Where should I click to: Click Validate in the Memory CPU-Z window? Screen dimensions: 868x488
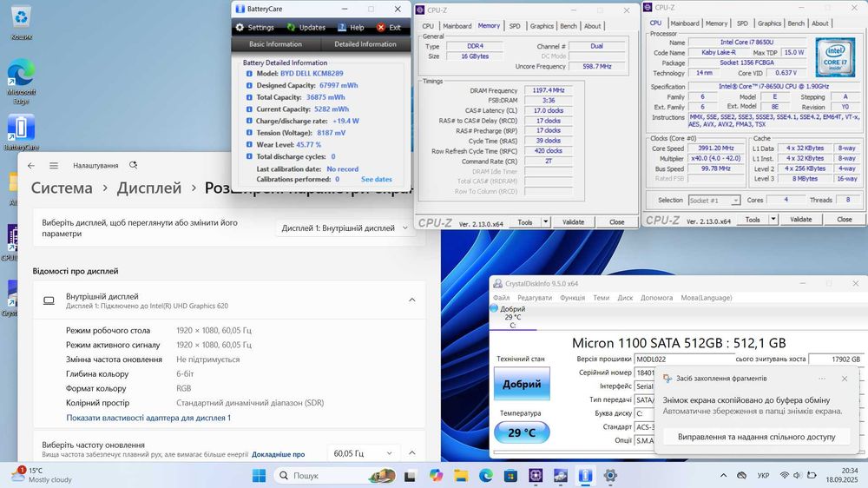coord(573,222)
